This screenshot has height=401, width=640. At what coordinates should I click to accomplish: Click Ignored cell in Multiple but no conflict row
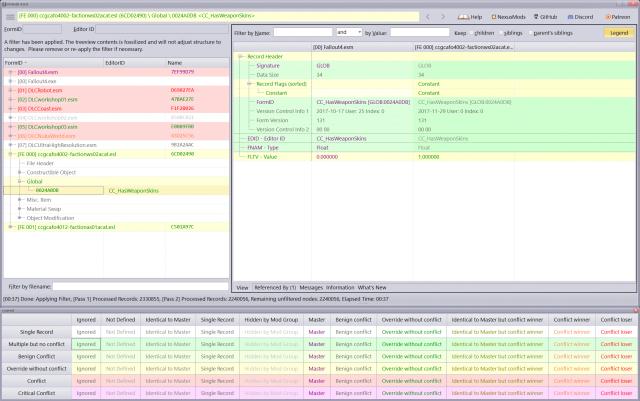86,344
